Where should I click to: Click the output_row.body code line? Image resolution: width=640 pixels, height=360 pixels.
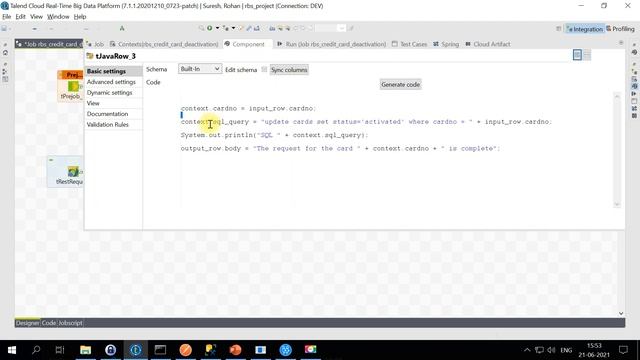[340, 149]
